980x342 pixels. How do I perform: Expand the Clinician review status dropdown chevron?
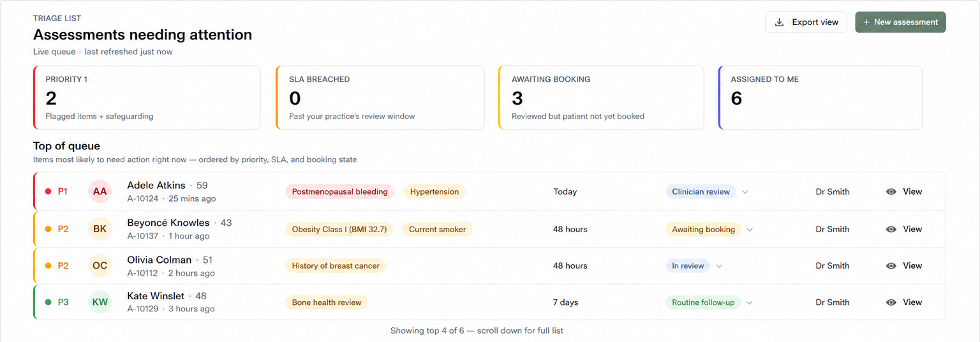click(x=745, y=192)
